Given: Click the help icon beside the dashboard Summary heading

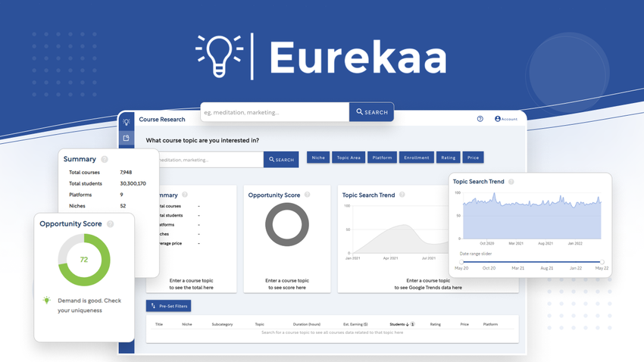Looking at the screenshot, I should point(185,195).
